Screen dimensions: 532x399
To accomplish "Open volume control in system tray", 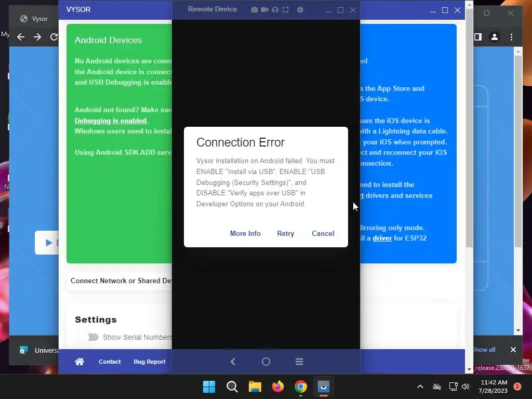I will (465, 387).
